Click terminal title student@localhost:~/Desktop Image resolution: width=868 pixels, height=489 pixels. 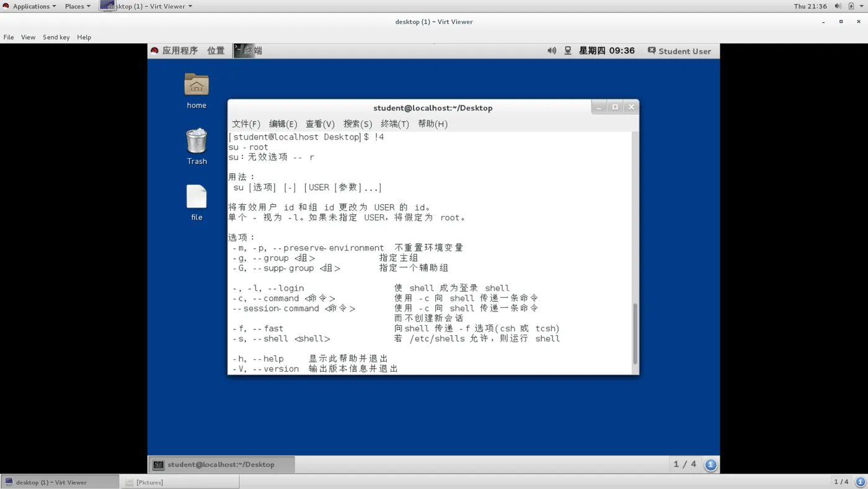coord(433,108)
